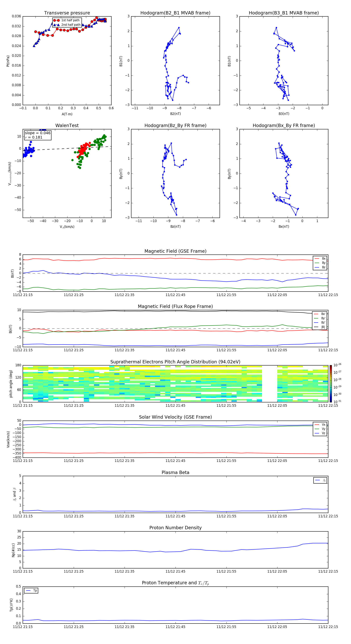
Task: Click the "Transverse pressure" plot title
Action: (67, 13)
